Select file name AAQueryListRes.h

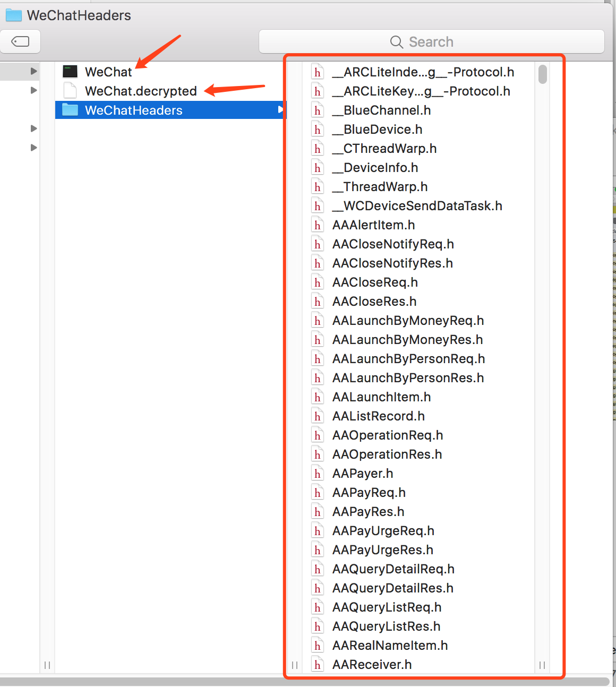pos(387,626)
